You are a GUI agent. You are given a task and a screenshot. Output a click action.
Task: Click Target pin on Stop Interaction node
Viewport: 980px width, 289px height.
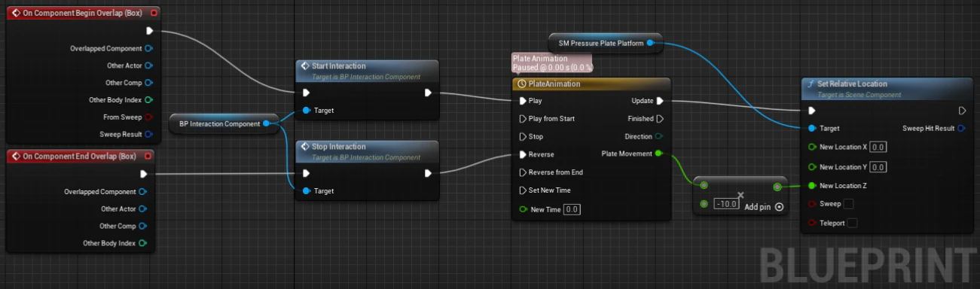tap(306, 190)
